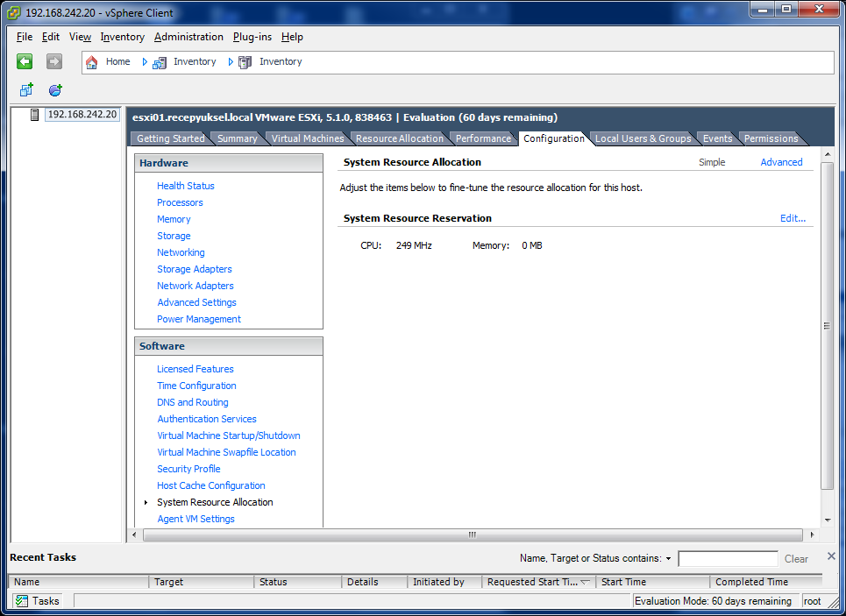Screen dimensions: 846x616
Task: Open Virtual Machine Startup/Shutdown section
Action: (229, 435)
